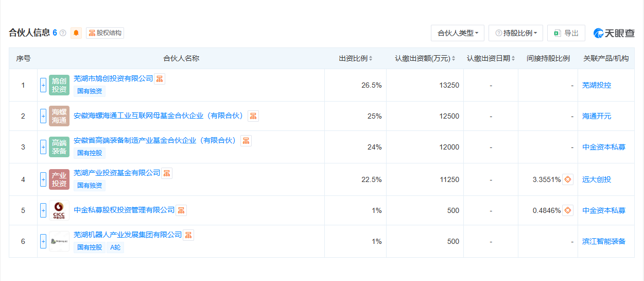This screenshot has height=281, width=644.
Task: Click equity structure icon next to 芜湖产业投资基金有限公司
Action: pos(167,173)
